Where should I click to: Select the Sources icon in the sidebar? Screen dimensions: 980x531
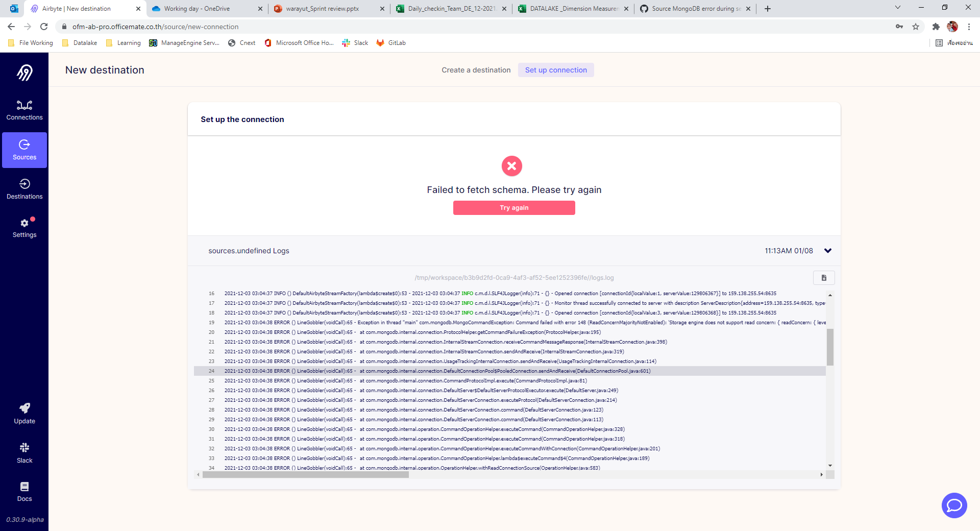click(24, 150)
